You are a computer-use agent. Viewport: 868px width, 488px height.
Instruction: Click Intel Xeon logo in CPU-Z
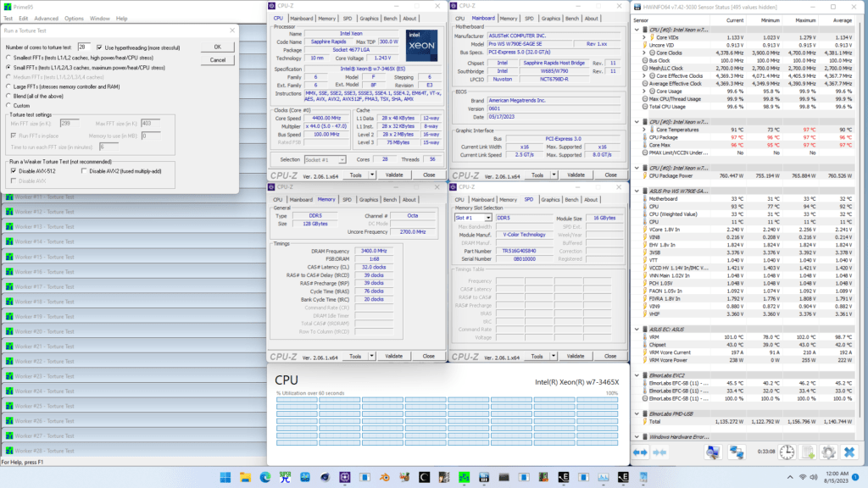pos(421,46)
